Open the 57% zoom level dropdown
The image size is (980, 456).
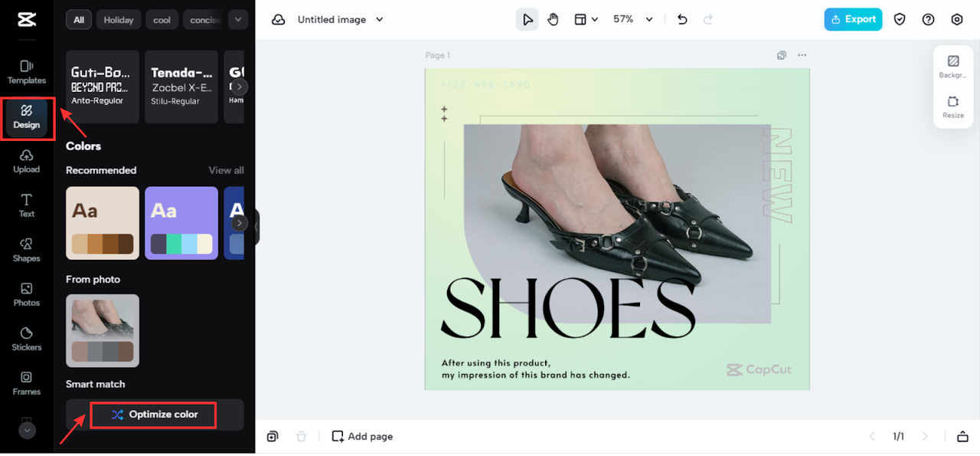(633, 20)
